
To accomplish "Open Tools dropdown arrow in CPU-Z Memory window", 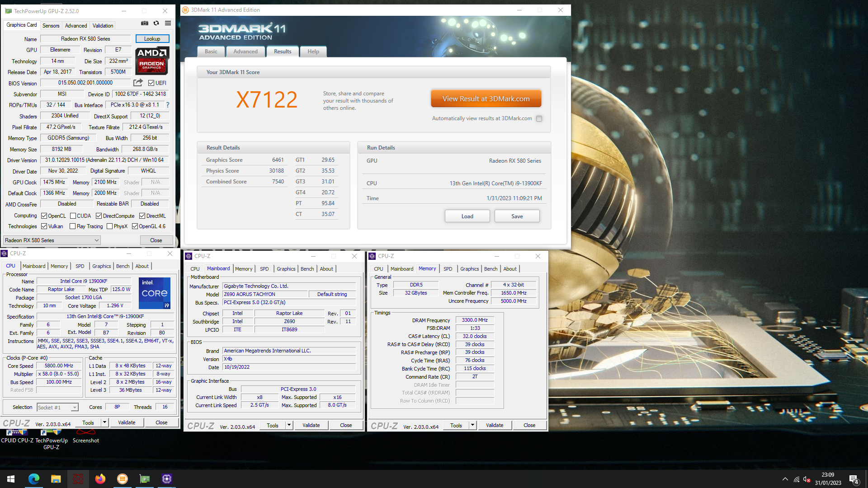I will (472, 425).
